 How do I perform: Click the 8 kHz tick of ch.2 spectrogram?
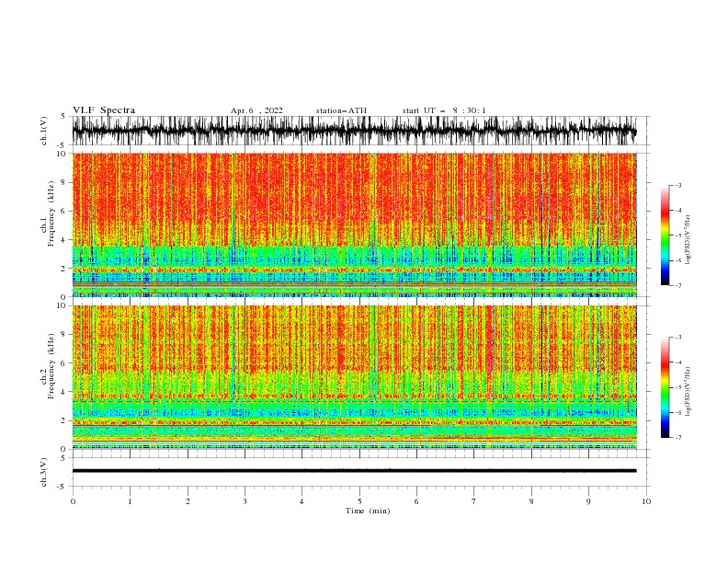point(63,335)
